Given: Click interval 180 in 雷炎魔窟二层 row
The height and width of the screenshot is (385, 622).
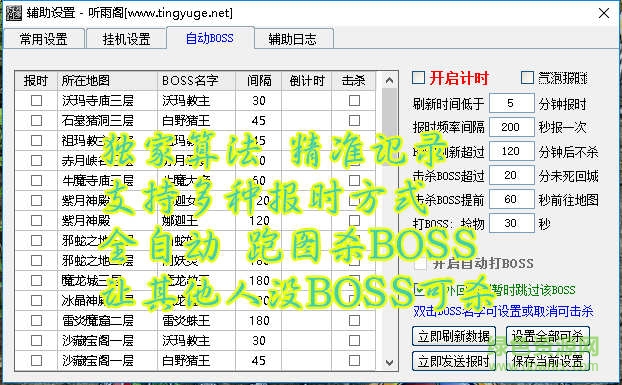Looking at the screenshot, I should pos(259,320).
